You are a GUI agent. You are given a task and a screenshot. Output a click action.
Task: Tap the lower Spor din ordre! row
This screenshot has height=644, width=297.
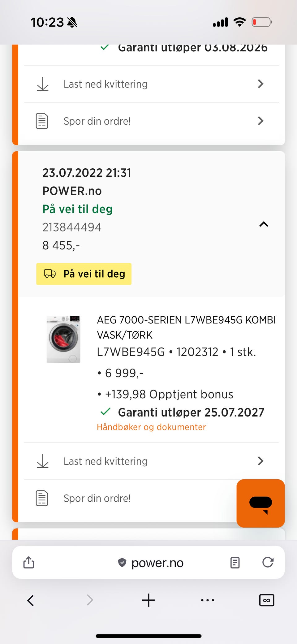tap(97, 498)
